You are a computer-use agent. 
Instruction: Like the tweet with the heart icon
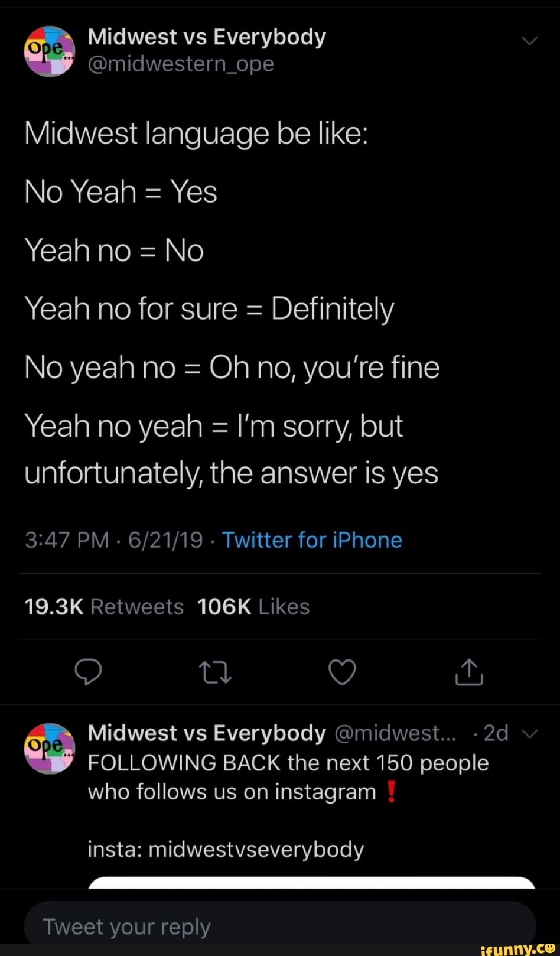[x=342, y=672]
